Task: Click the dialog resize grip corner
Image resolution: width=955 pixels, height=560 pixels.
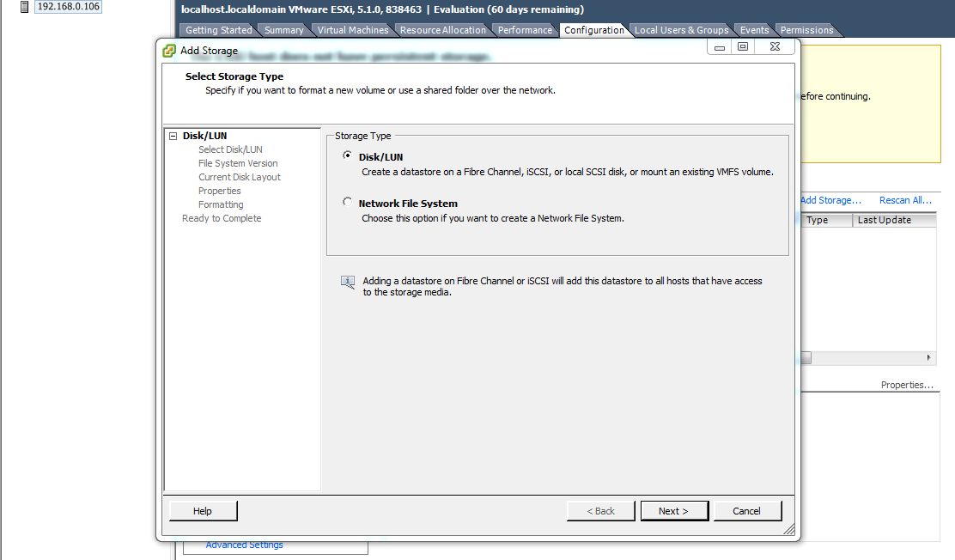Action: [789, 530]
